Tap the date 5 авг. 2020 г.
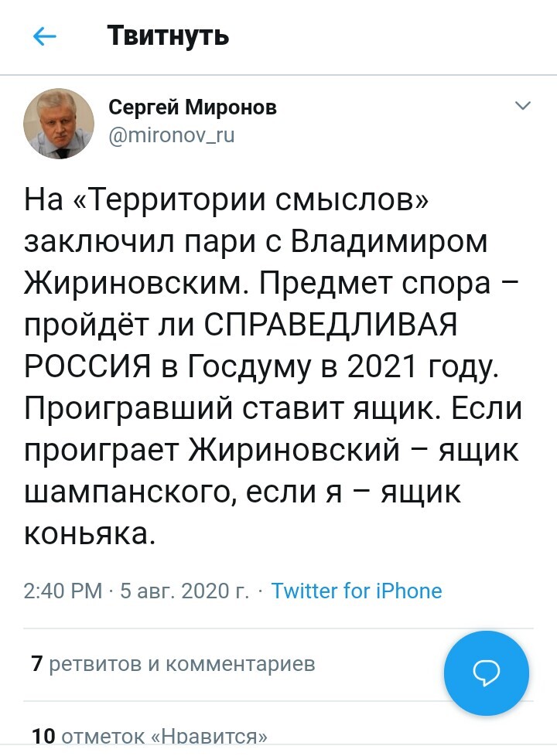 tap(184, 591)
